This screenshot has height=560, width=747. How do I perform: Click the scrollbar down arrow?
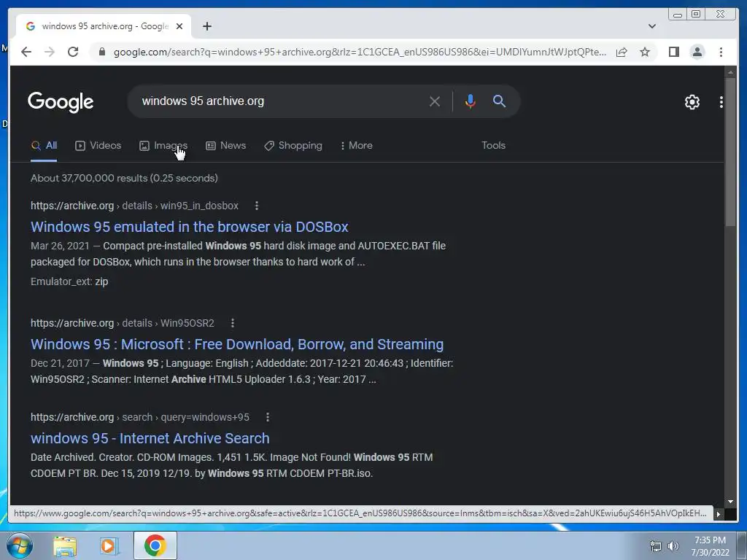tap(730, 502)
